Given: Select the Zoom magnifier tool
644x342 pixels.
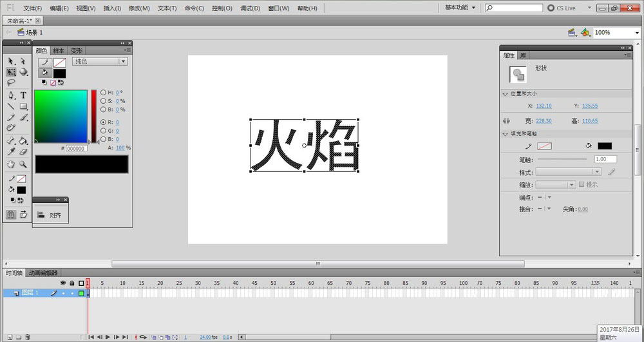Looking at the screenshot, I should point(23,164).
